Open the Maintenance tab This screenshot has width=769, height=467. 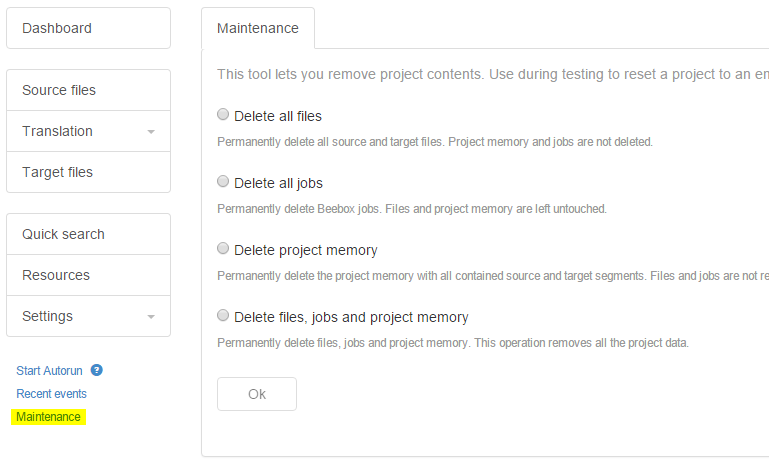pyautogui.click(x=258, y=28)
